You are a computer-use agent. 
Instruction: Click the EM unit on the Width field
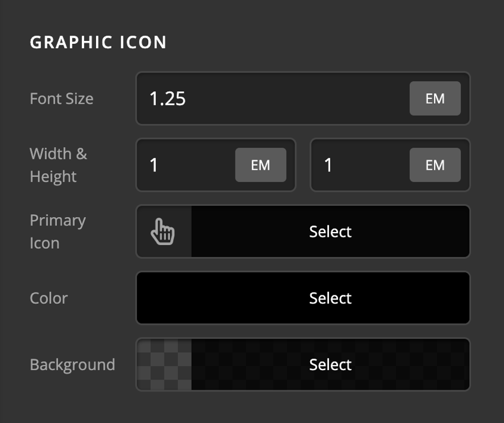tap(260, 165)
